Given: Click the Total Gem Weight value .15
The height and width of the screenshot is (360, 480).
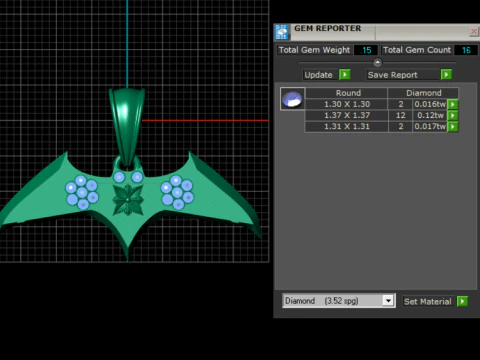Looking at the screenshot, I should coord(366,50).
